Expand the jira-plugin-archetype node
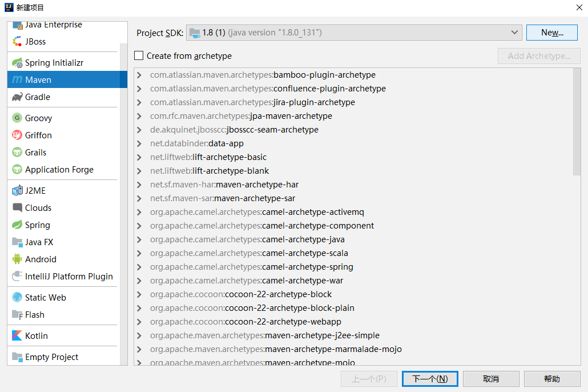Image resolution: width=588 pixels, height=392 pixels. (139, 102)
